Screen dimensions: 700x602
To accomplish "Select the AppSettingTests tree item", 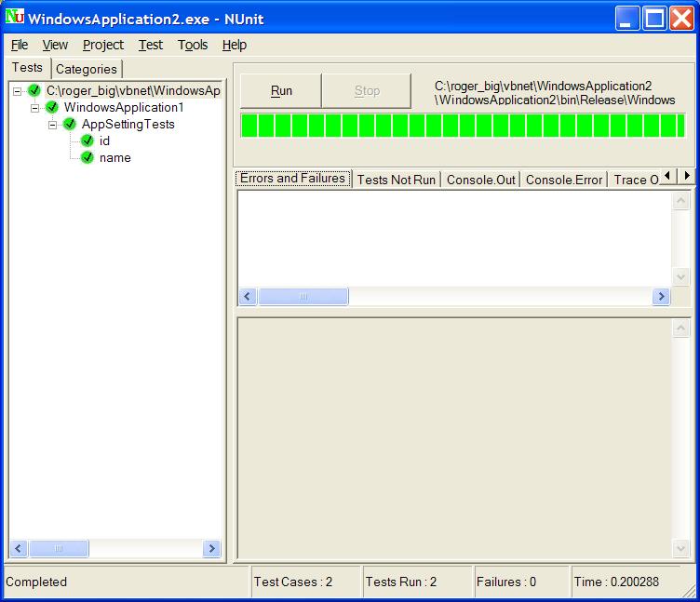I will coord(128,125).
